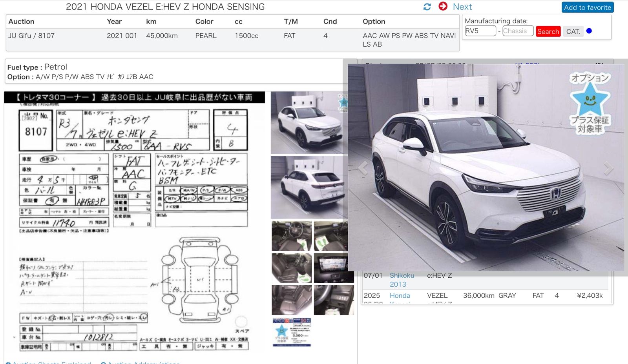
Task: Click into the Chassis number field
Action: pyautogui.click(x=518, y=31)
